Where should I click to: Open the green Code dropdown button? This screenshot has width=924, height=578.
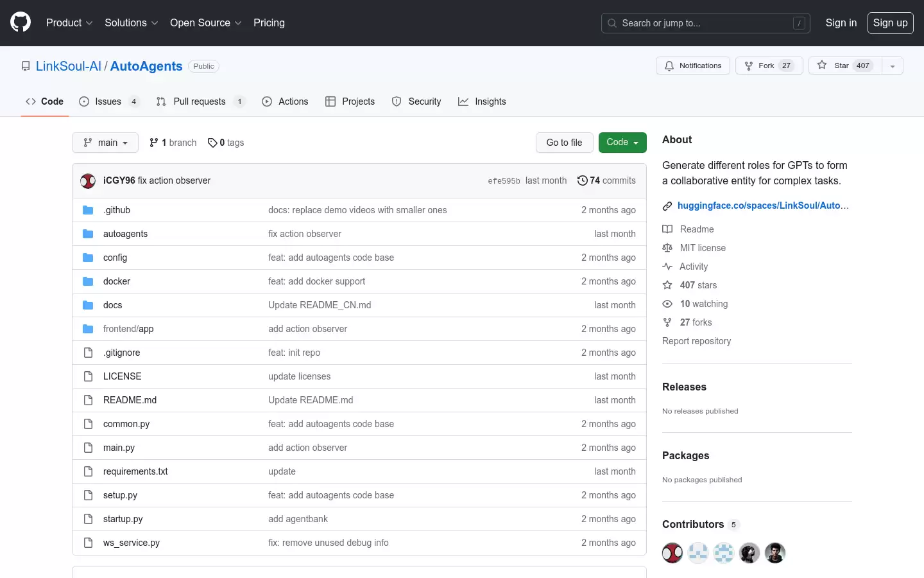622,143
